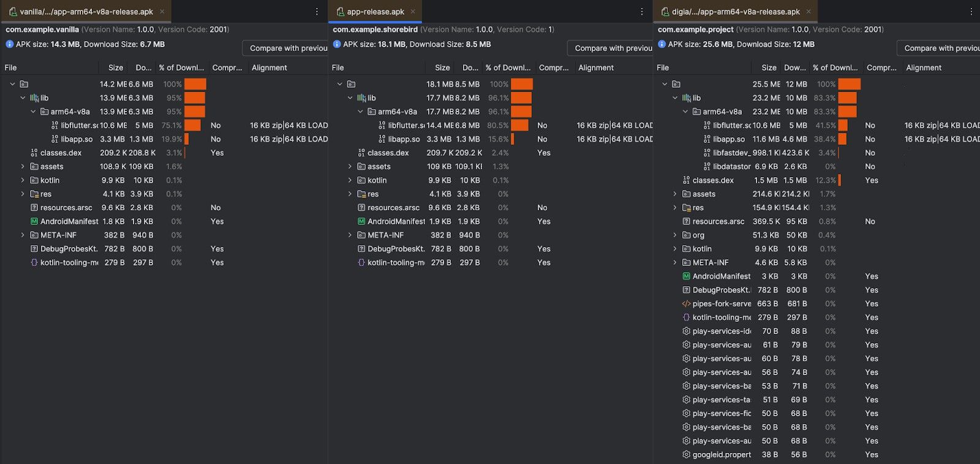Viewport: 980px width, 464px height.
Task: Select classes.dex icon in shorebird pane
Action: coord(361,153)
